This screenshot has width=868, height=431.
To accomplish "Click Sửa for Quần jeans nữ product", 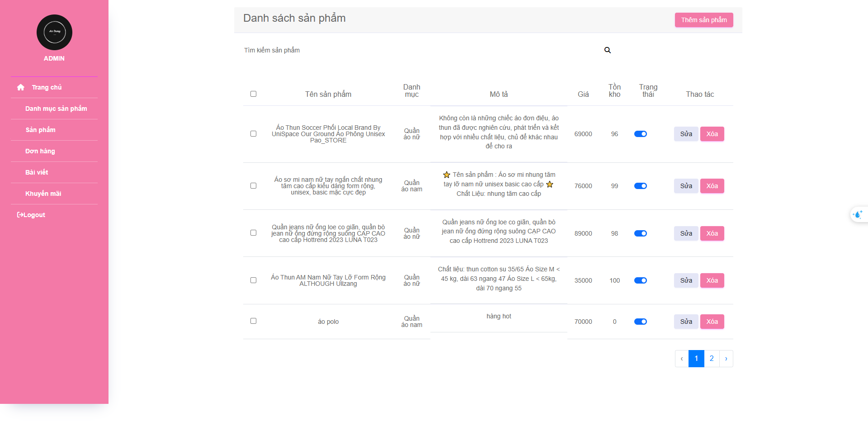I will tap(686, 233).
